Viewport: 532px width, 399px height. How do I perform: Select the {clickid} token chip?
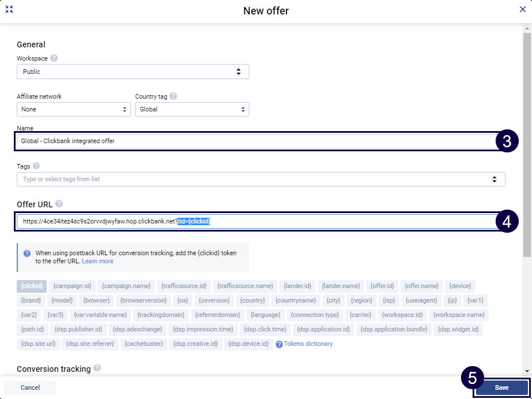[x=32, y=286]
